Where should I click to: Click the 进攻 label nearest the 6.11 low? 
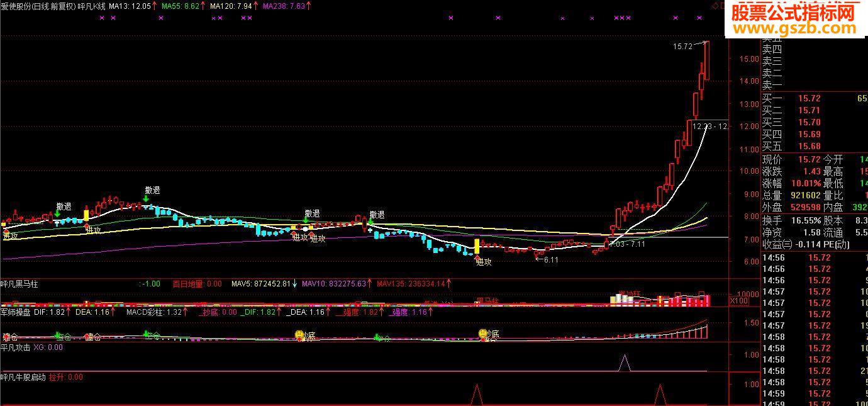point(483,262)
